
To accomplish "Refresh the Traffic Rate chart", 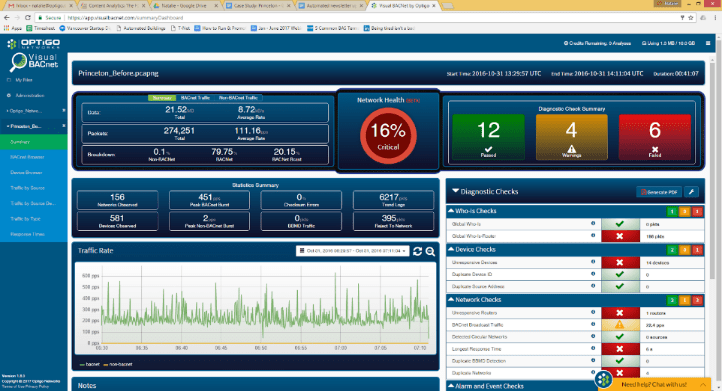I will coord(417,251).
